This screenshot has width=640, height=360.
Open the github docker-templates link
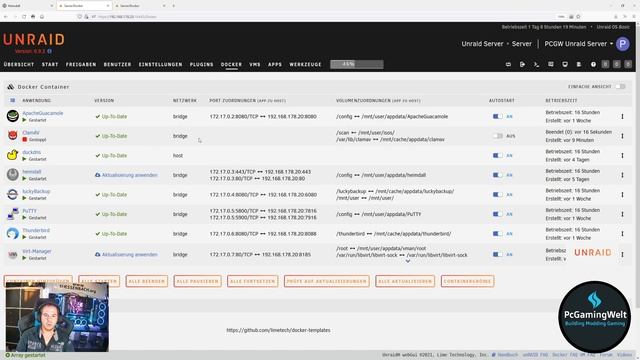[278, 330]
